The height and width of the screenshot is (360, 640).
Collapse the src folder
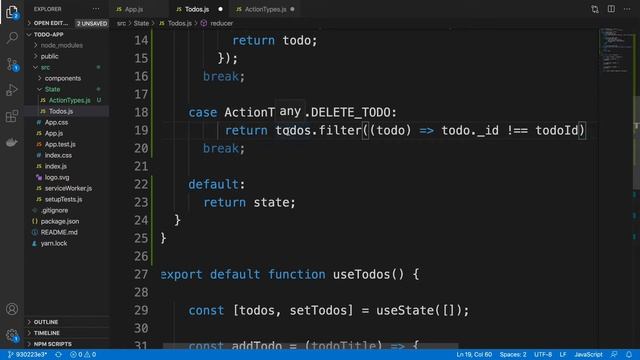[45, 67]
